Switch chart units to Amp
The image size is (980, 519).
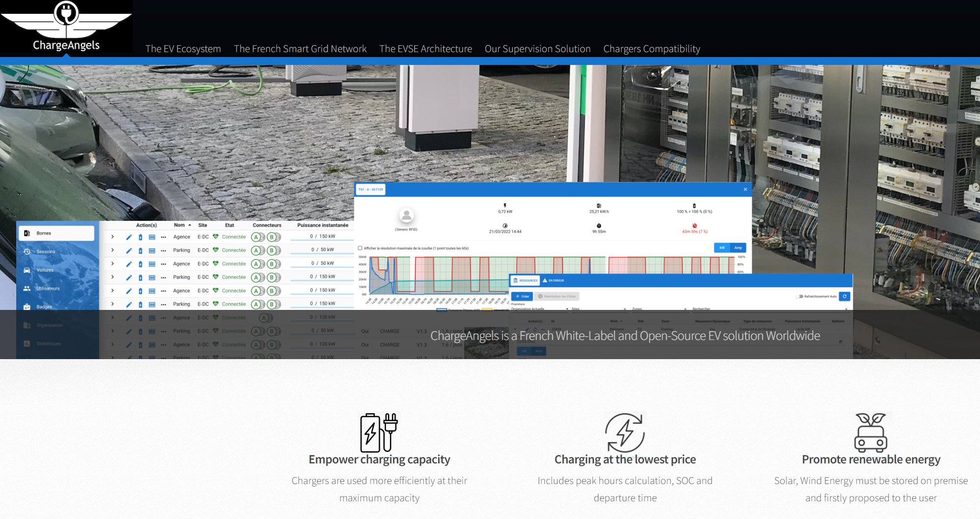tap(738, 248)
